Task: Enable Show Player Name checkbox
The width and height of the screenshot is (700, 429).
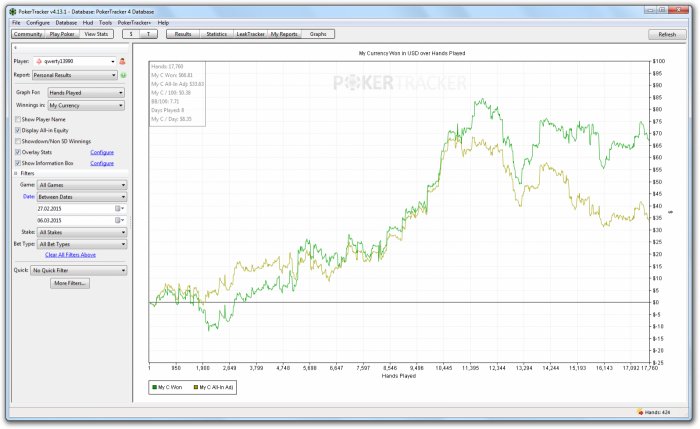Action: coord(18,119)
